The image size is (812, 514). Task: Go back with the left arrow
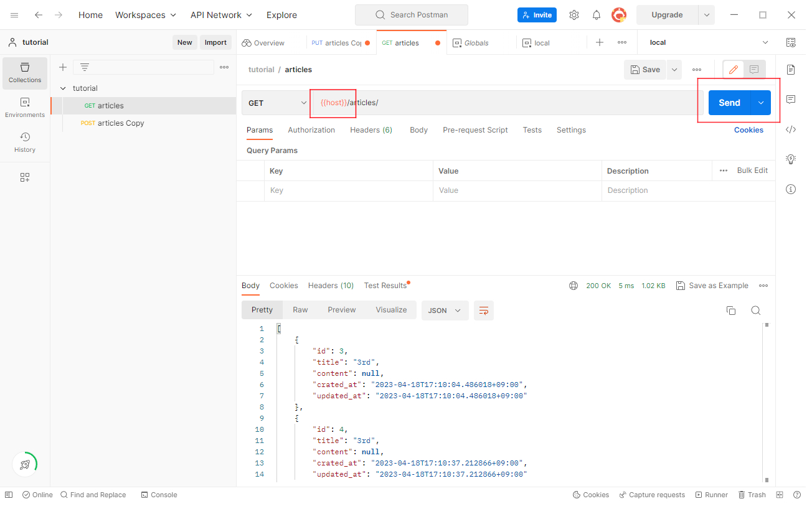click(x=39, y=15)
